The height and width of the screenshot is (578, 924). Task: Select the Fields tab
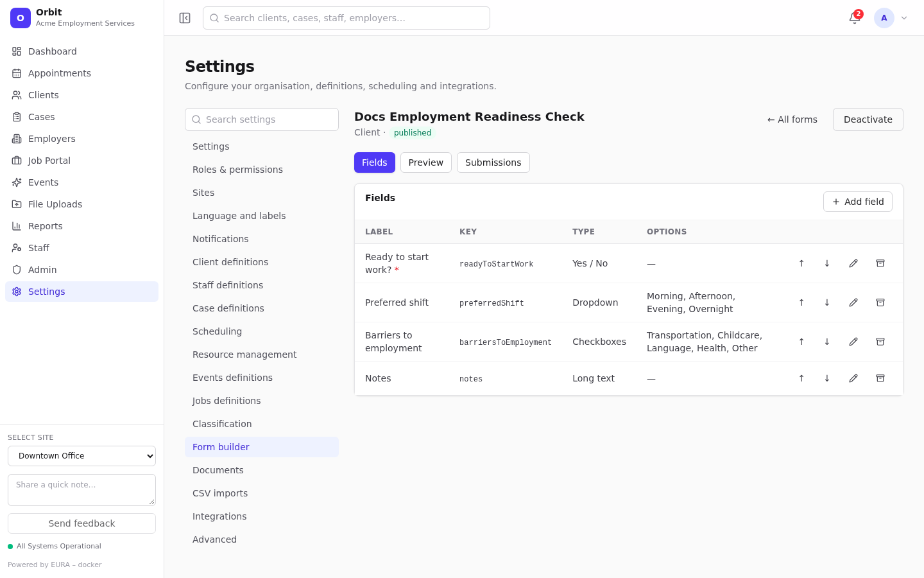click(375, 162)
